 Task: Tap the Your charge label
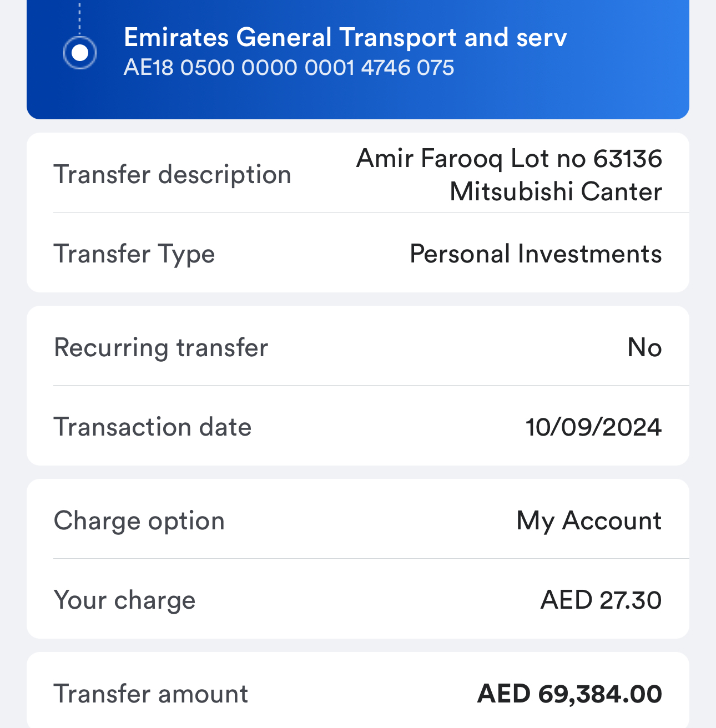(x=125, y=600)
